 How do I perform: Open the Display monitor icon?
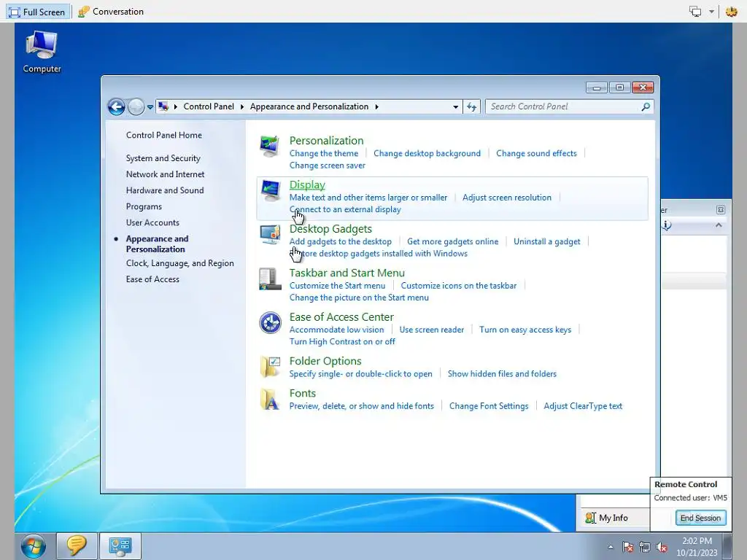(270, 190)
